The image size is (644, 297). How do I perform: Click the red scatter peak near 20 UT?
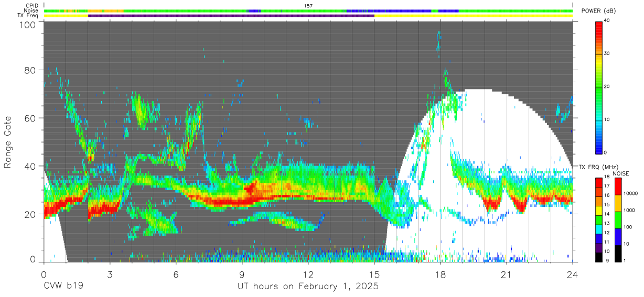491,204
